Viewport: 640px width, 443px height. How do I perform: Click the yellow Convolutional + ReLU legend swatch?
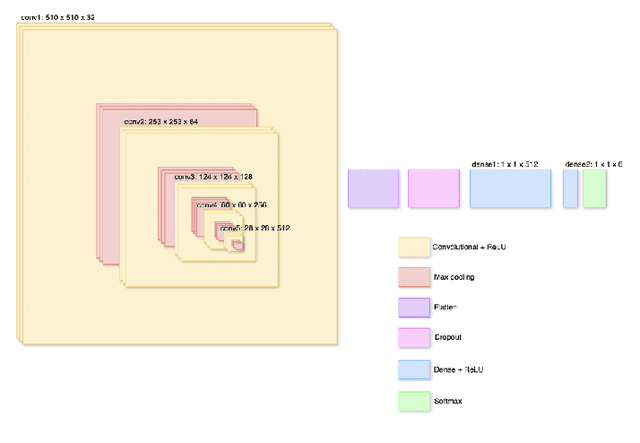[412, 246]
